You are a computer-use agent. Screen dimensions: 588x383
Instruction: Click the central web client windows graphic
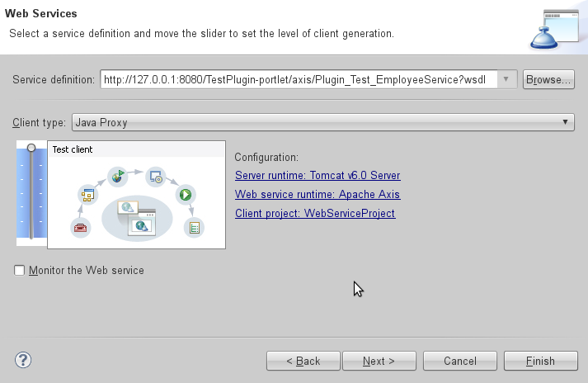136,216
